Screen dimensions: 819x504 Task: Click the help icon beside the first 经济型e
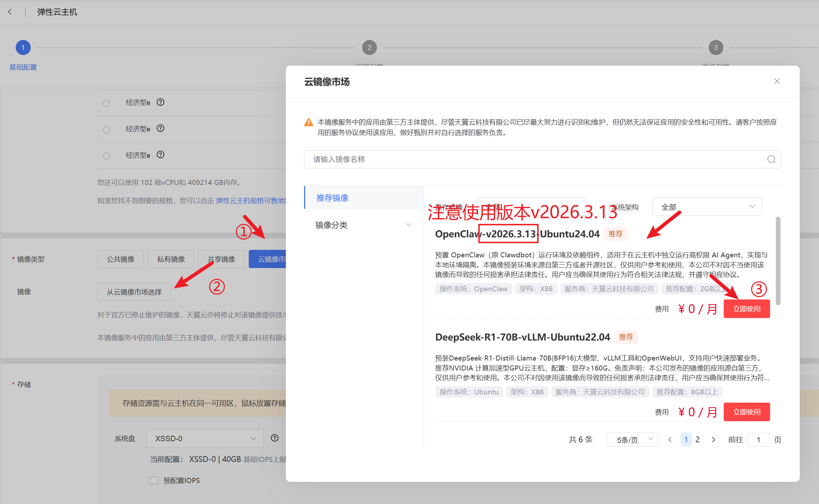point(161,102)
